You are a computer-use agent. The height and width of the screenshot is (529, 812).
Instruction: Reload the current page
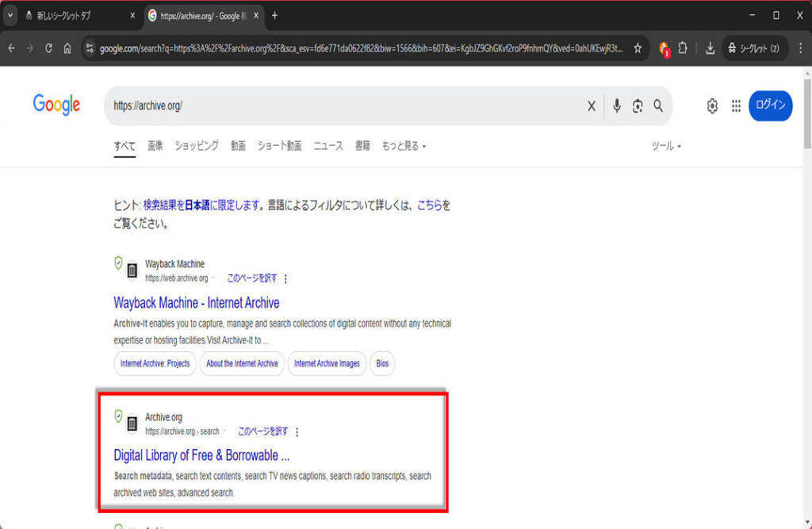[49, 48]
